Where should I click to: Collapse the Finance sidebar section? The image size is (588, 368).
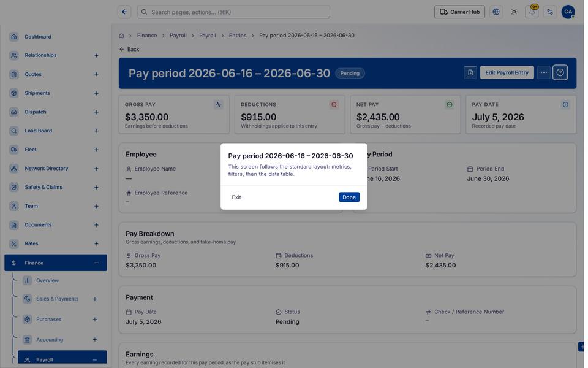[96, 263]
